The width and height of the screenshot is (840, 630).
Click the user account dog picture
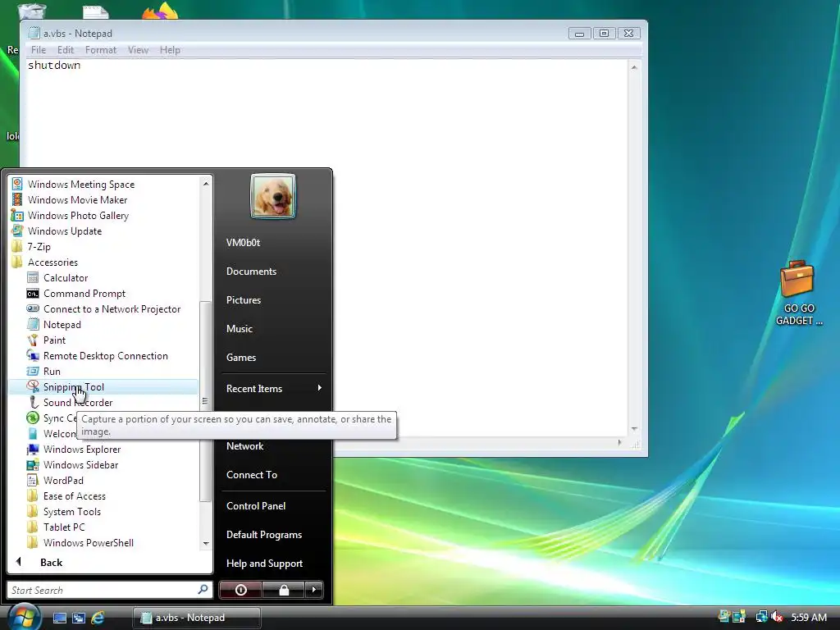coord(272,195)
